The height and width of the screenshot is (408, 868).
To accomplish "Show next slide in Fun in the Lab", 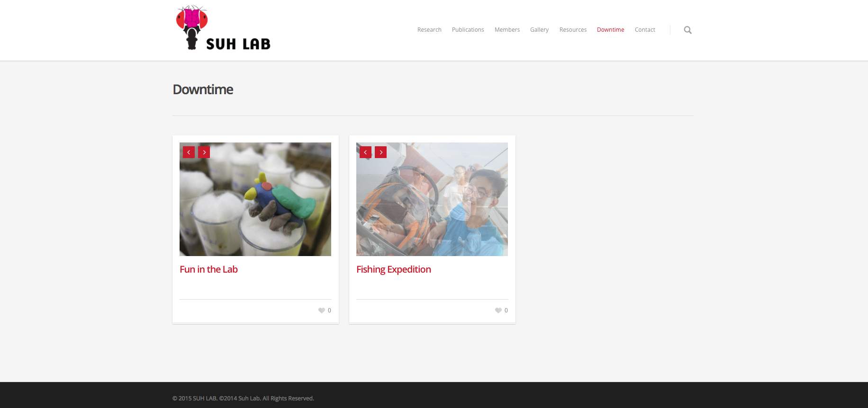I will (x=204, y=152).
